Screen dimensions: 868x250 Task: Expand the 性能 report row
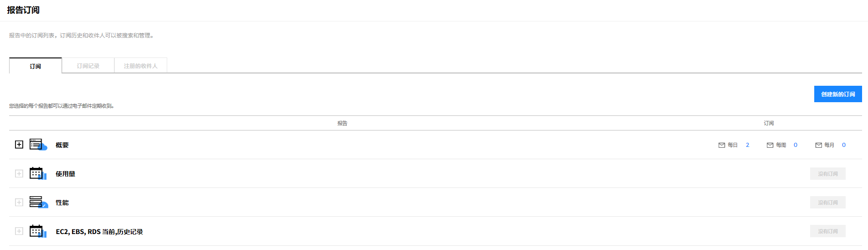click(19, 202)
